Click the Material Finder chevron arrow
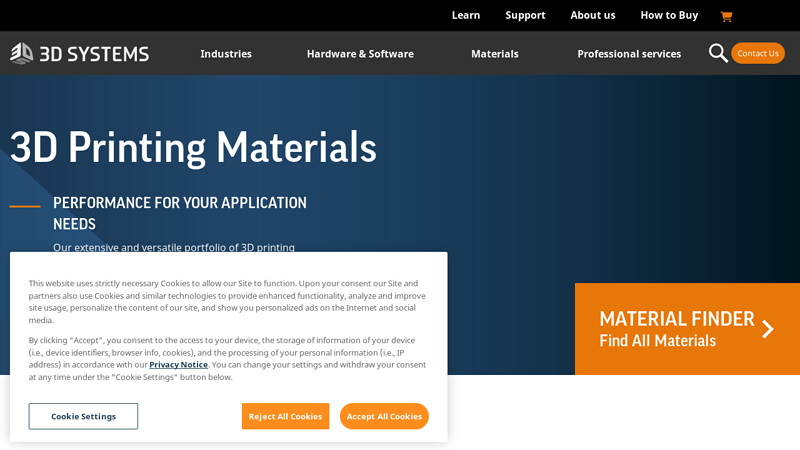 coord(768,329)
